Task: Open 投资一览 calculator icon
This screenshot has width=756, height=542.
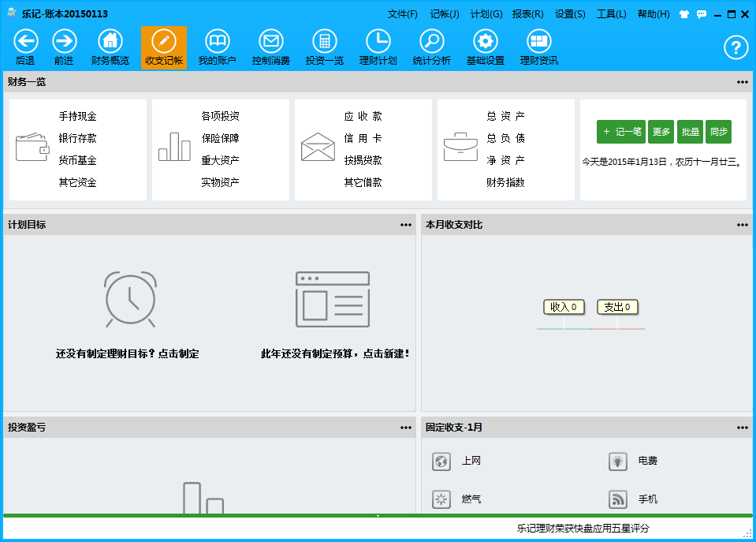Action: (324, 42)
